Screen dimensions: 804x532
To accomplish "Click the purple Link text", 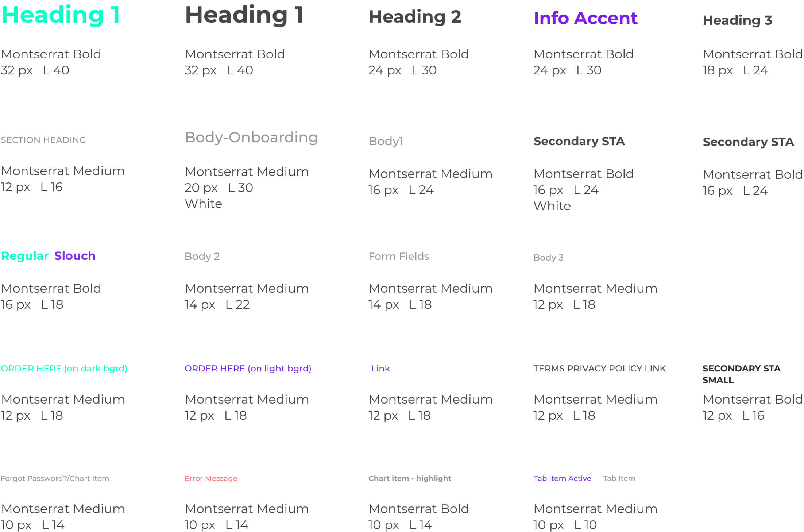I will coord(380,369).
